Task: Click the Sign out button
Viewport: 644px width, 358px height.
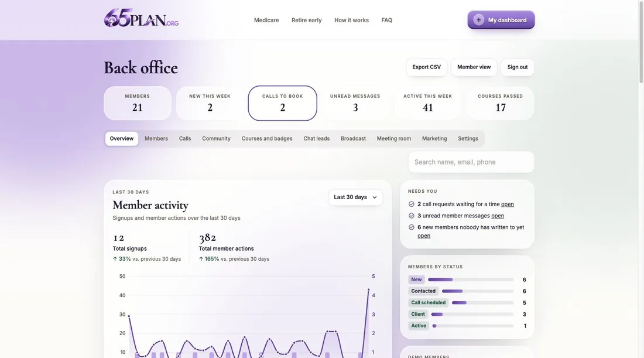Action: click(518, 67)
